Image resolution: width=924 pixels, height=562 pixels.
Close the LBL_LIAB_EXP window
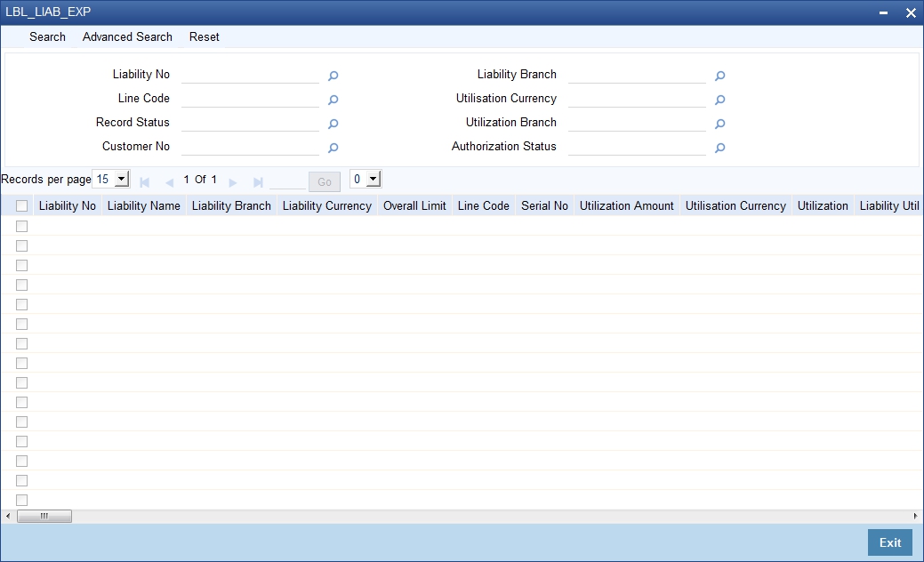point(911,12)
